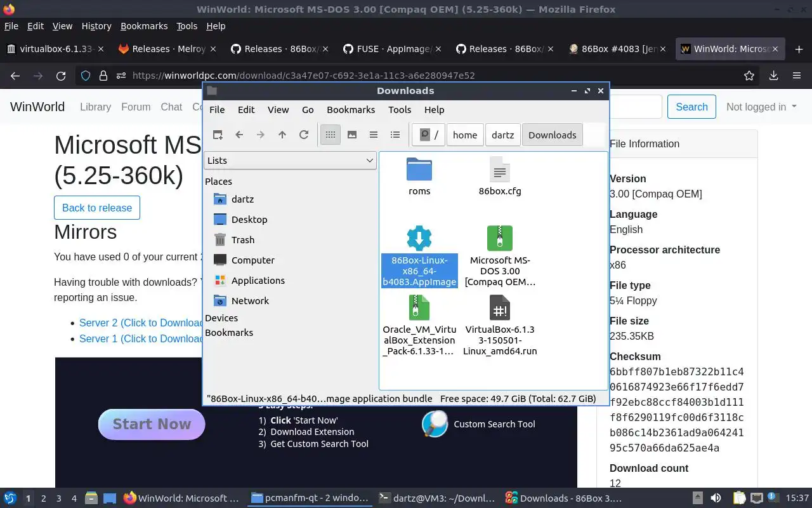Click the dartz path button
Screen dimensions: 812x508
click(x=502, y=135)
